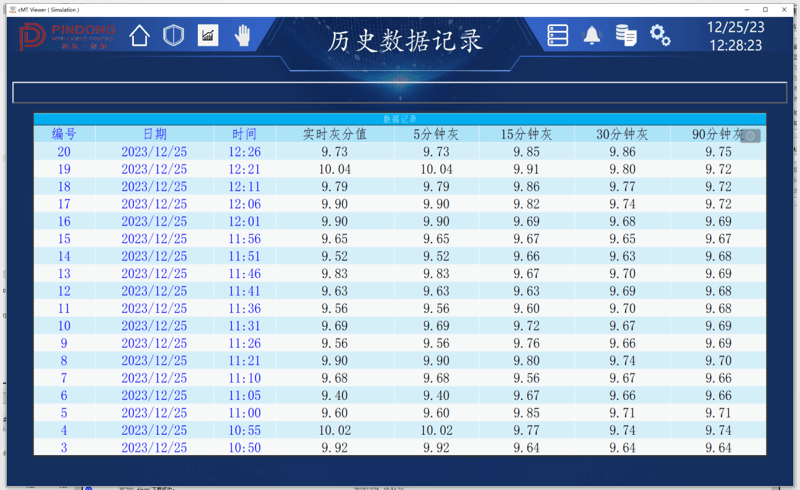Click the gray floating button over the table header

point(752,136)
